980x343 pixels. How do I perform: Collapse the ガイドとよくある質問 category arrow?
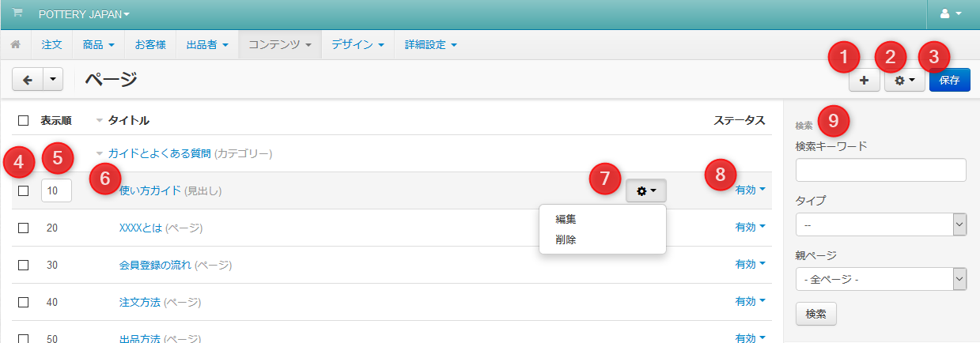click(100, 154)
